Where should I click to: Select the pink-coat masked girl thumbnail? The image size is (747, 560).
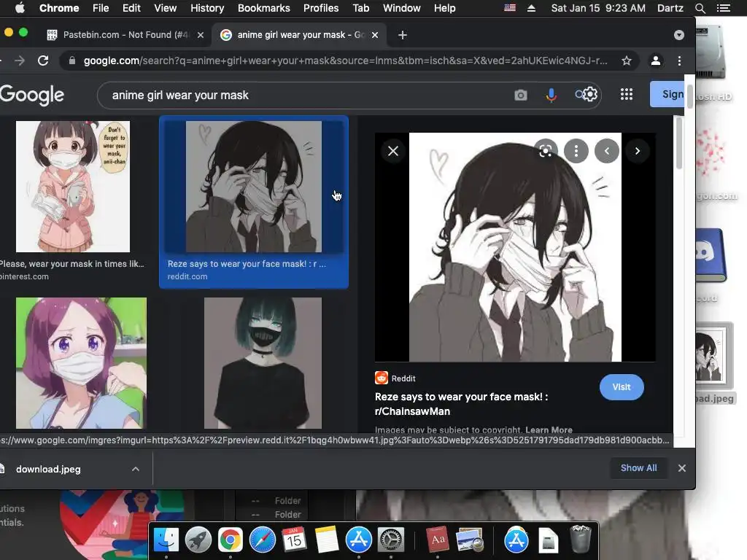point(73,186)
